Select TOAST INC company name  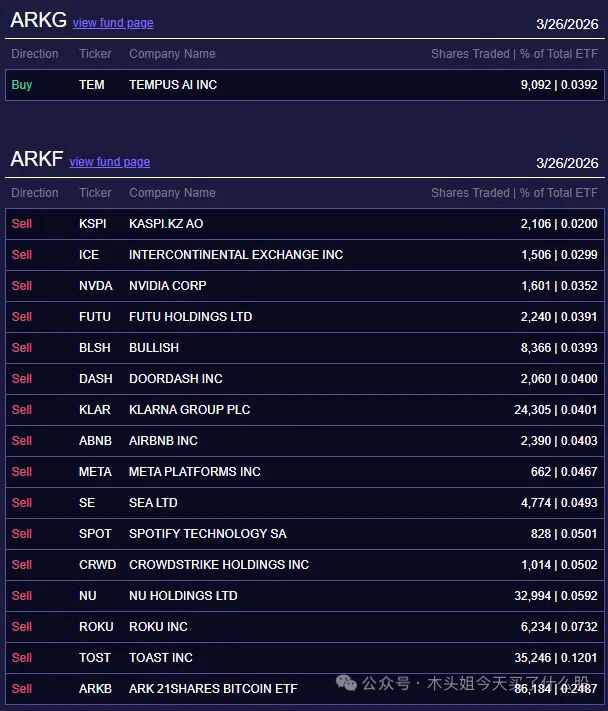(161, 658)
